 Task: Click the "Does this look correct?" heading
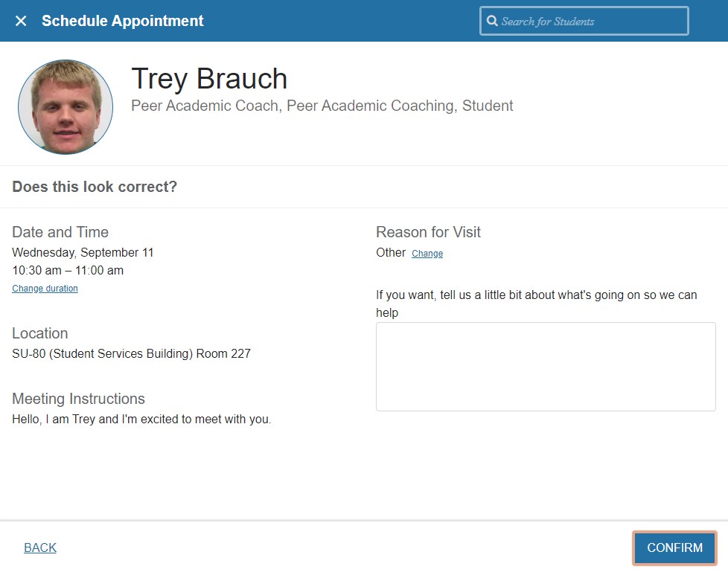95,187
